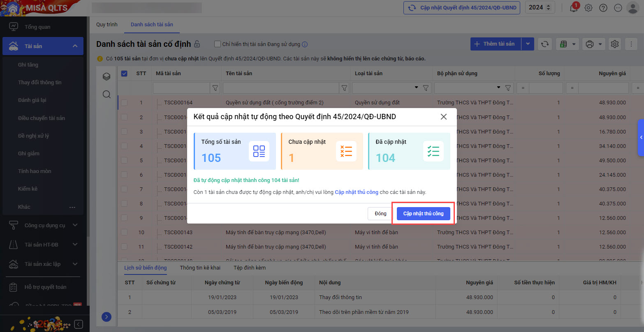Click the Excel export icon
Viewport: 644px width, 332px height.
[x=563, y=44]
